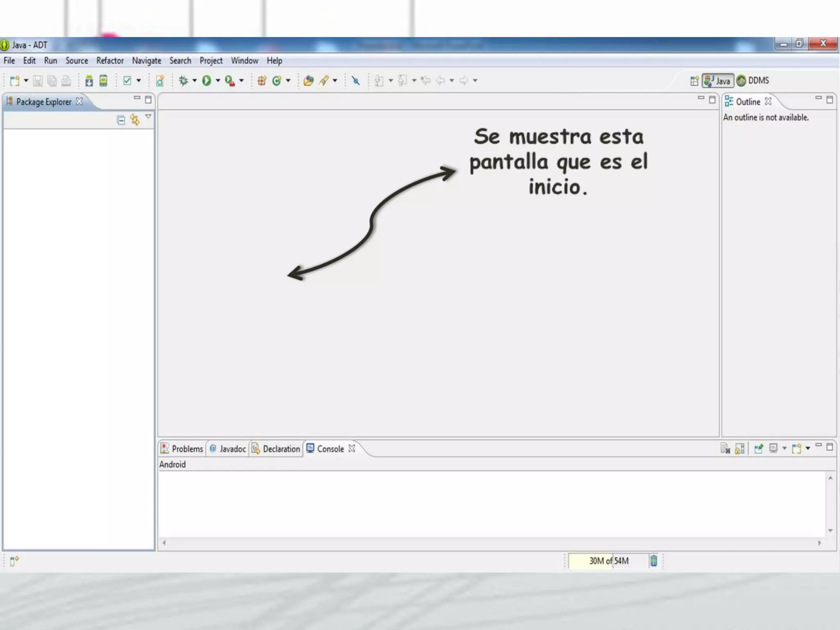Viewport: 840px width, 630px height.
Task: Expand the Run button dropdown arrow
Action: [218, 81]
